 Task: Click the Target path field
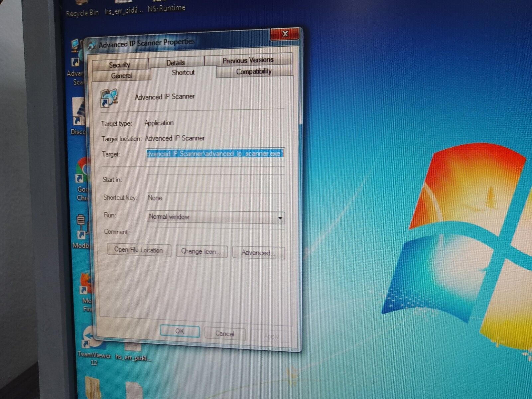click(215, 154)
